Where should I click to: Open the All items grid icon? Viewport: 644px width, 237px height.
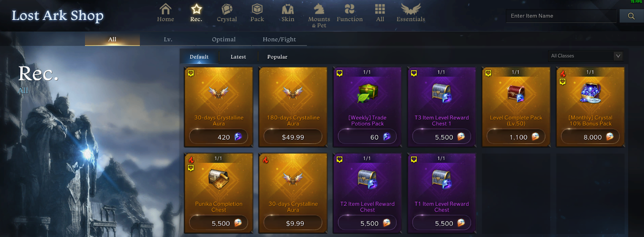380,13
